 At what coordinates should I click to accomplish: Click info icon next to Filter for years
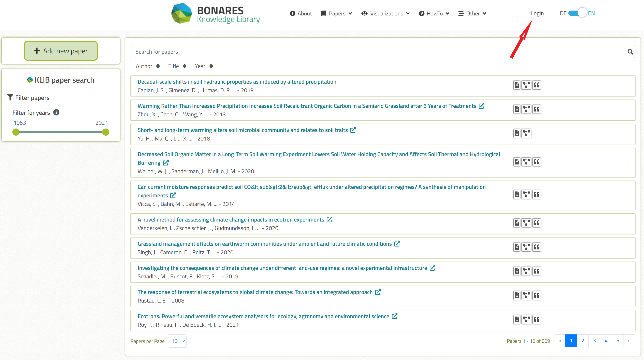click(56, 112)
